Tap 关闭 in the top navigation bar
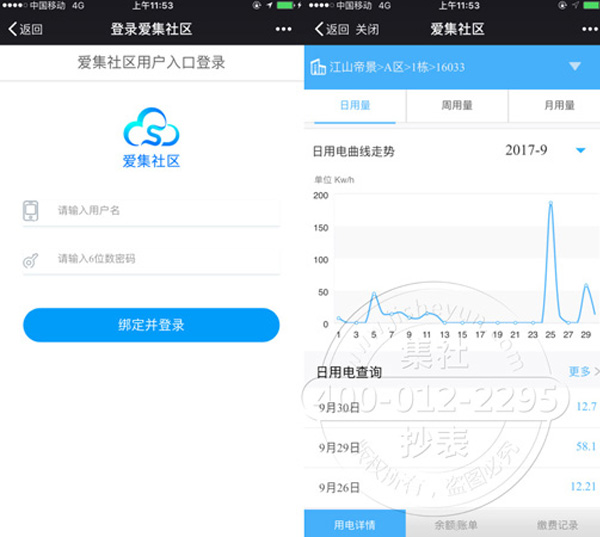This screenshot has width=600, height=537. click(x=367, y=29)
